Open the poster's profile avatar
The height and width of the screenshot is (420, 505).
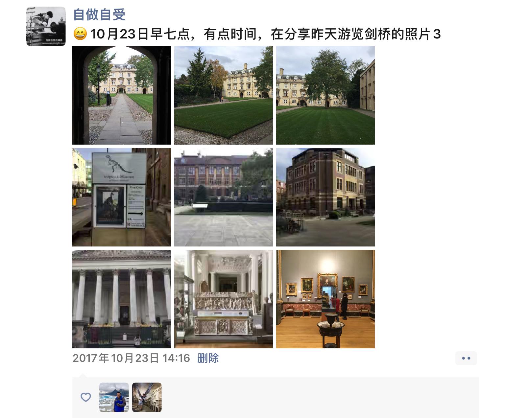(46, 26)
